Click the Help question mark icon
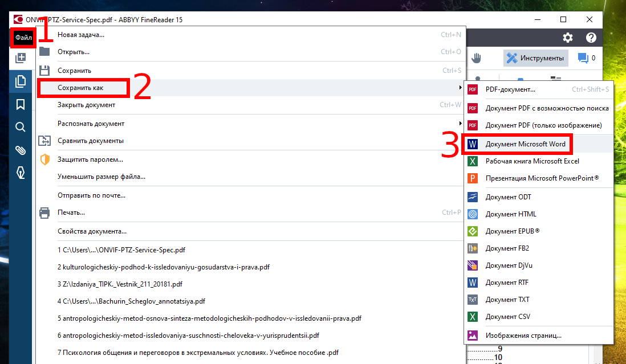The image size is (626, 364). tap(591, 38)
